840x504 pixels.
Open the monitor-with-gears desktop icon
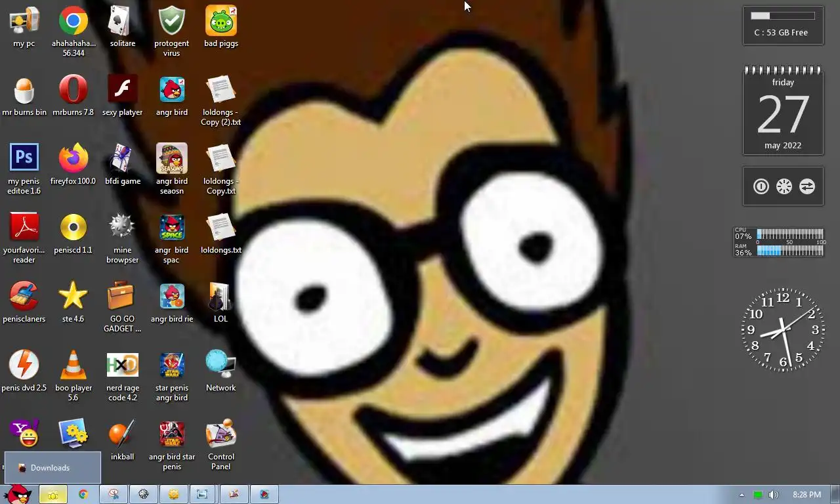[x=73, y=434]
